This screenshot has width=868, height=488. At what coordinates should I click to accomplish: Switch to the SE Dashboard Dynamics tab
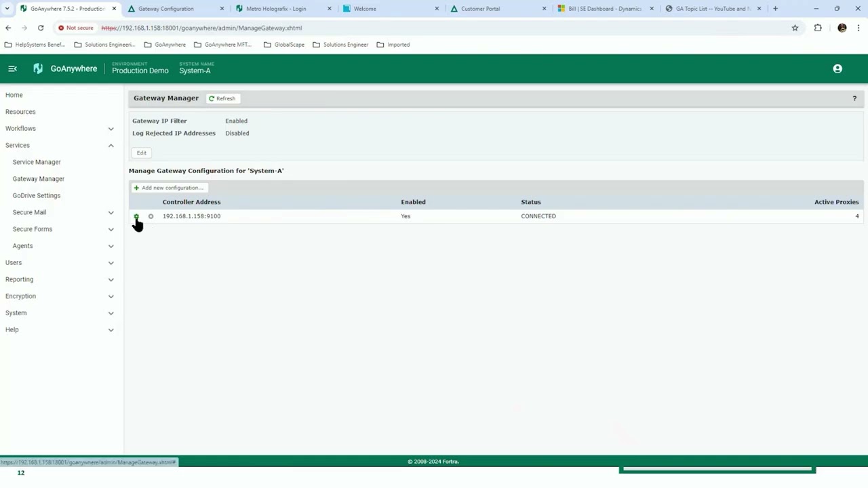(x=605, y=9)
